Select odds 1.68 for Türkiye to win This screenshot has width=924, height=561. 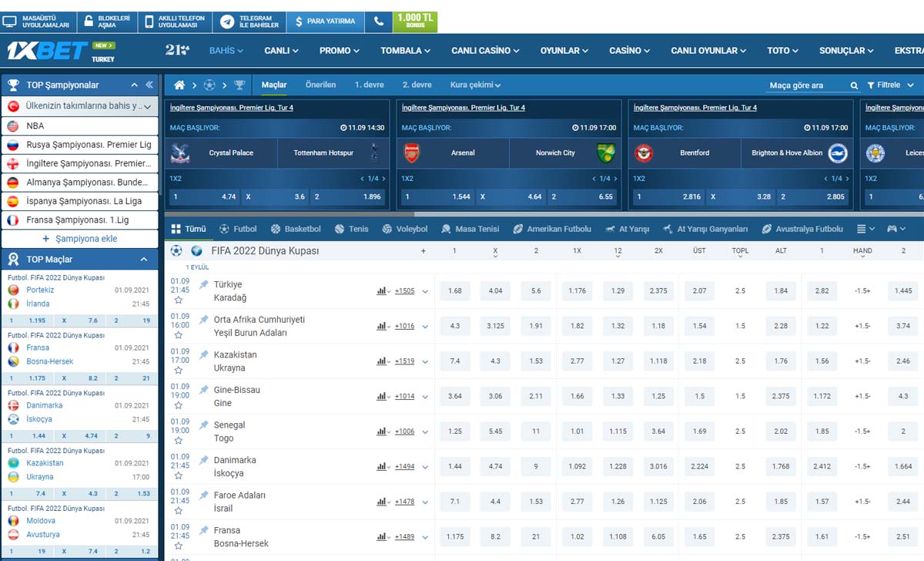click(455, 291)
